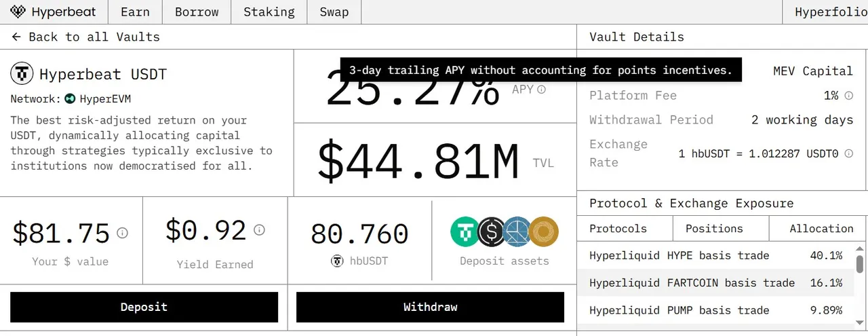Click the HyperEVM network icon

pos(70,99)
